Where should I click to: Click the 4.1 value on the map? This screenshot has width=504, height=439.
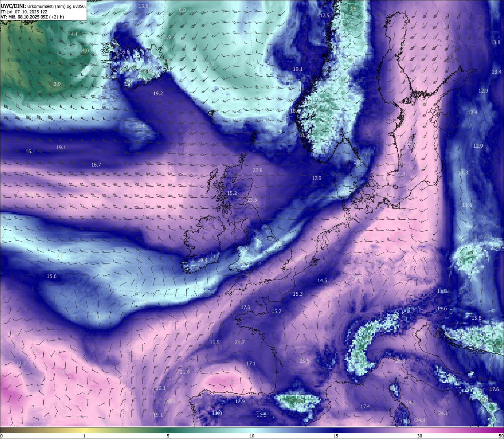click(74, 34)
